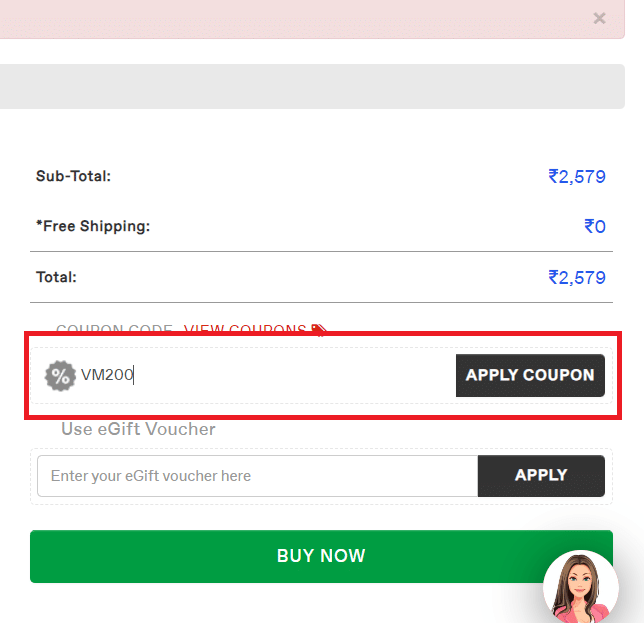Viewport: 644px width, 623px height.
Task: Click the Free Shipping label
Action: [x=93, y=226]
